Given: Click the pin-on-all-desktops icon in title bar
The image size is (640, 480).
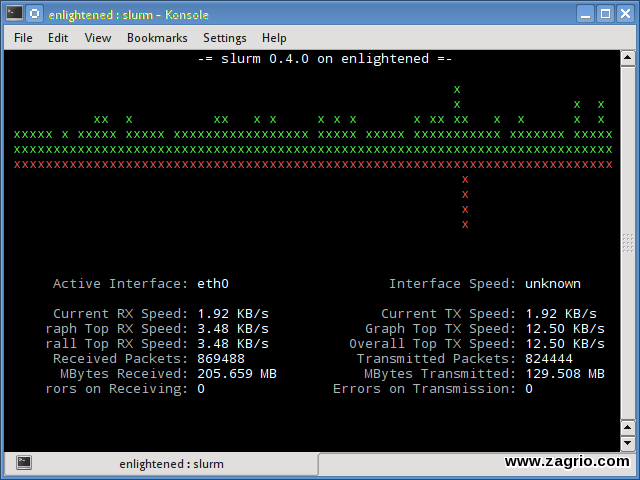Looking at the screenshot, I should (x=35, y=14).
